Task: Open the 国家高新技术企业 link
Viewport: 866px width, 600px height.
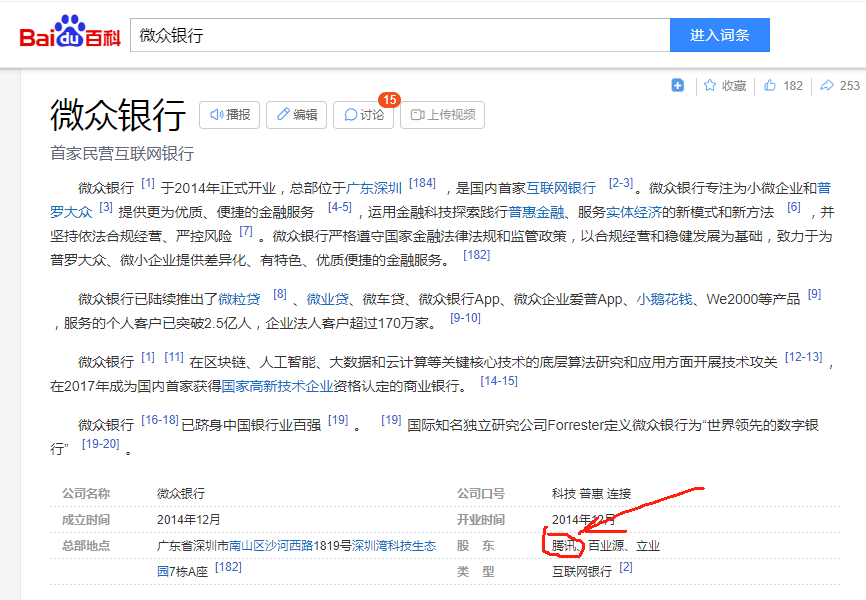Action: coord(277,386)
